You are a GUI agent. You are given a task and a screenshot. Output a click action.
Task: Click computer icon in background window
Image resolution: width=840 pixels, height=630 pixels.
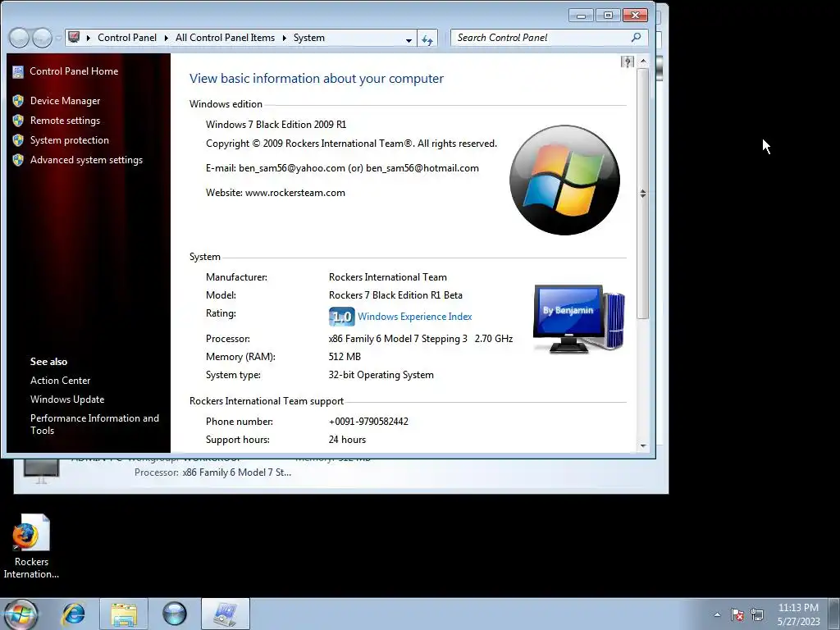41,472
